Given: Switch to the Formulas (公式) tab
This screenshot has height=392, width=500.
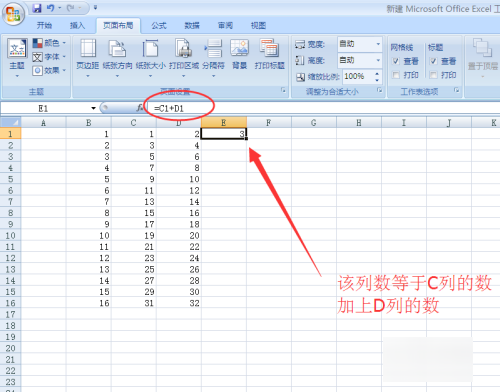Looking at the screenshot, I should pyautogui.click(x=159, y=25).
